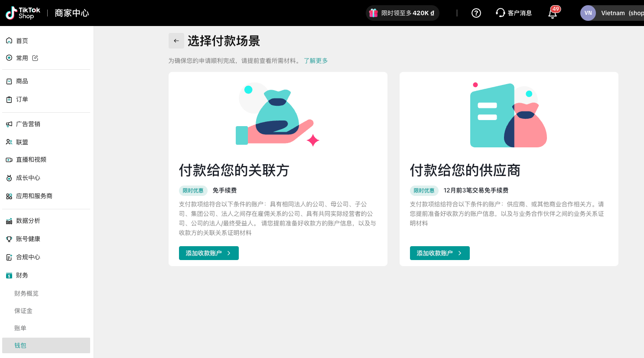
Task: Open 数据分析 in the sidebar
Action: (28, 221)
